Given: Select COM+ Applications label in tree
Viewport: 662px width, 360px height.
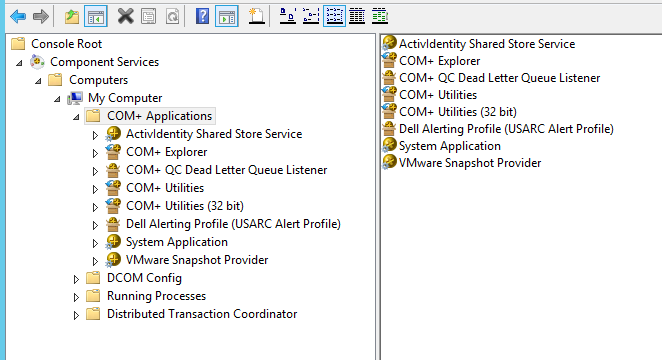Looking at the screenshot, I should click(159, 116).
